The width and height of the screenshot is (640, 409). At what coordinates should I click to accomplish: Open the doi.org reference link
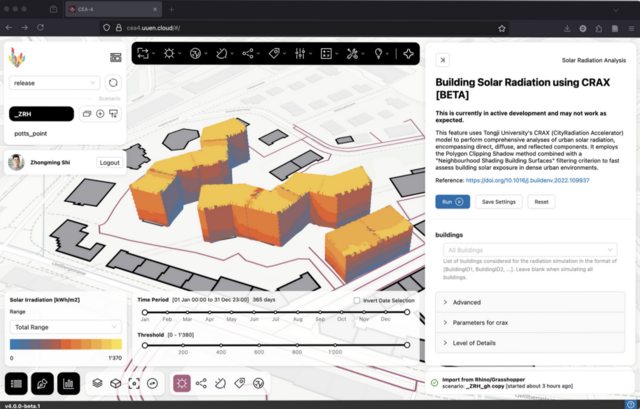tap(527, 180)
